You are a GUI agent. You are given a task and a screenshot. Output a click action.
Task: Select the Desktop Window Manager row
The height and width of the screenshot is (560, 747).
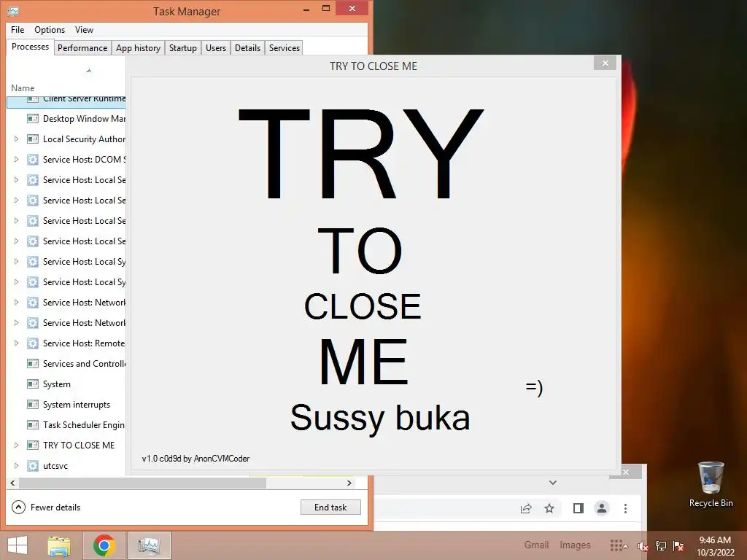66,119
